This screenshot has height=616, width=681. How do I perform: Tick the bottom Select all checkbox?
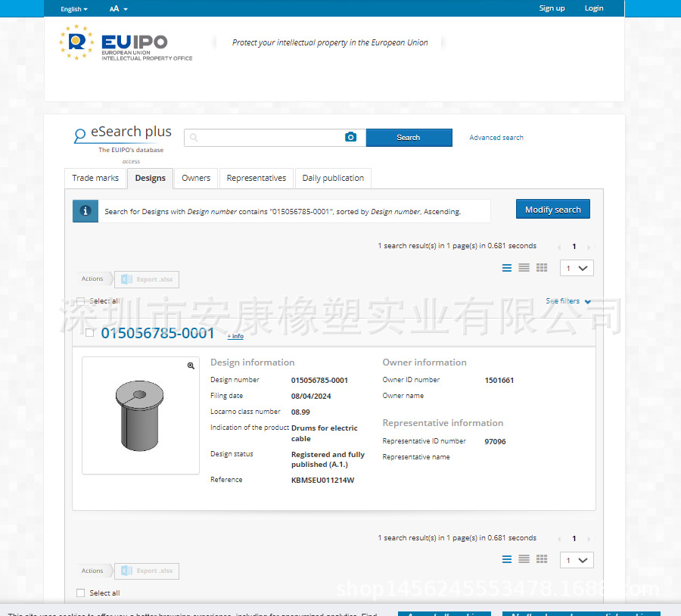click(x=80, y=593)
